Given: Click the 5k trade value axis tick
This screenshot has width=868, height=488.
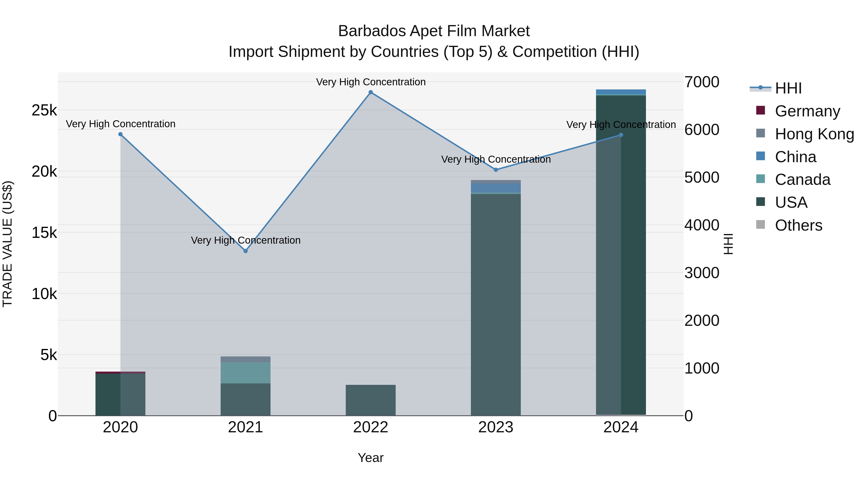Looking at the screenshot, I should [48, 355].
